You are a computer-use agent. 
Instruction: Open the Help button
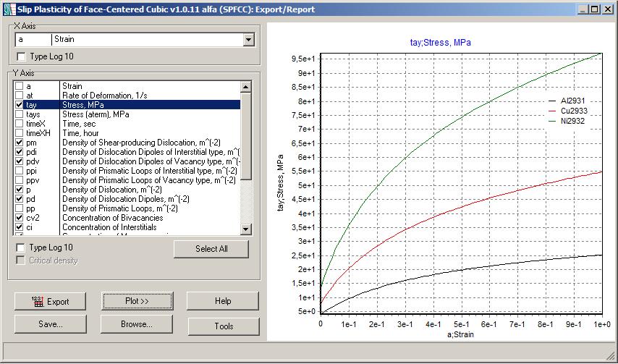point(223,301)
